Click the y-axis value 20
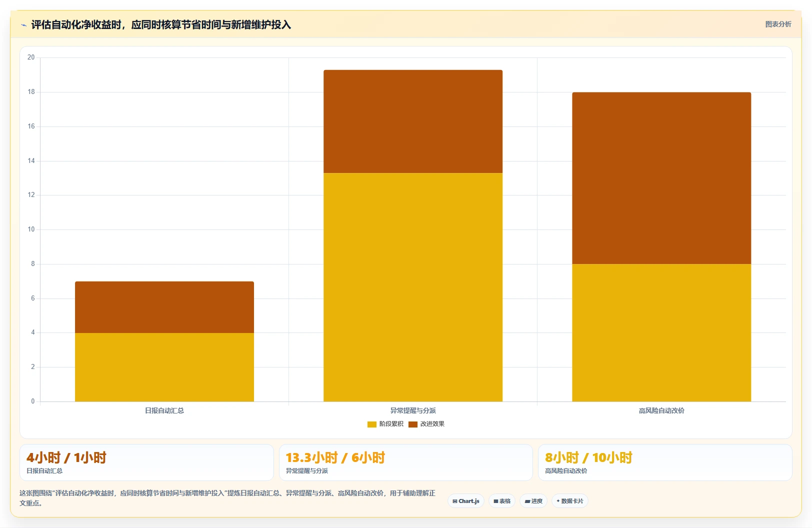This screenshot has height=528, width=812. (31, 57)
